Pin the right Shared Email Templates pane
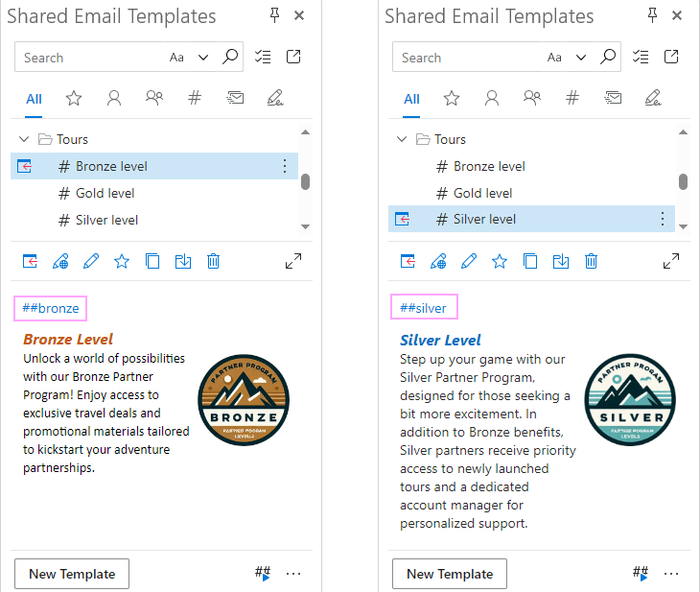The width and height of the screenshot is (700, 592). pyautogui.click(x=652, y=15)
